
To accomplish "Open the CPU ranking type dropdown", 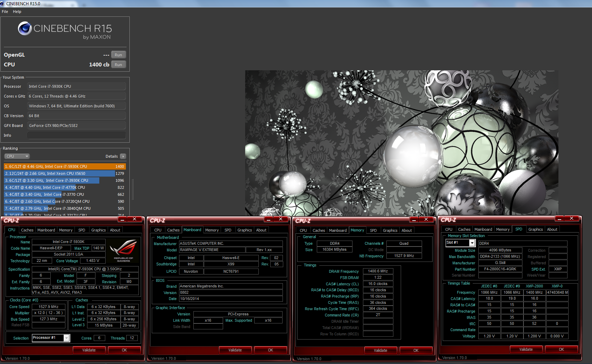I will (17, 156).
